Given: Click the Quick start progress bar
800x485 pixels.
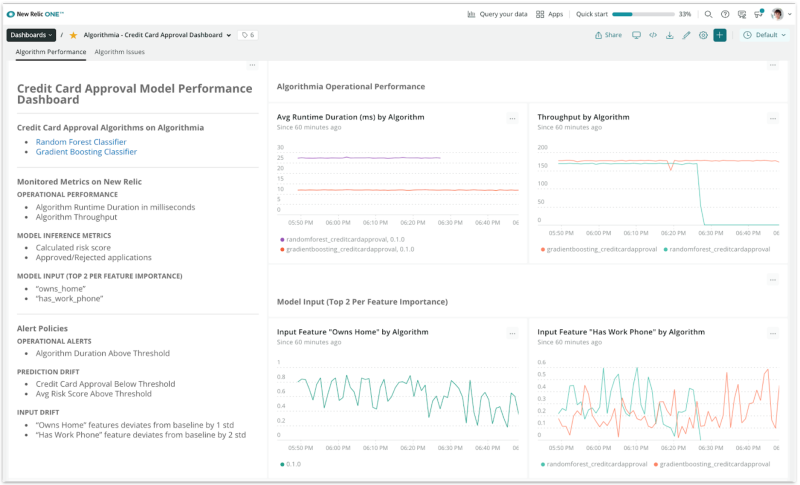Looking at the screenshot, I should pyautogui.click(x=643, y=14).
